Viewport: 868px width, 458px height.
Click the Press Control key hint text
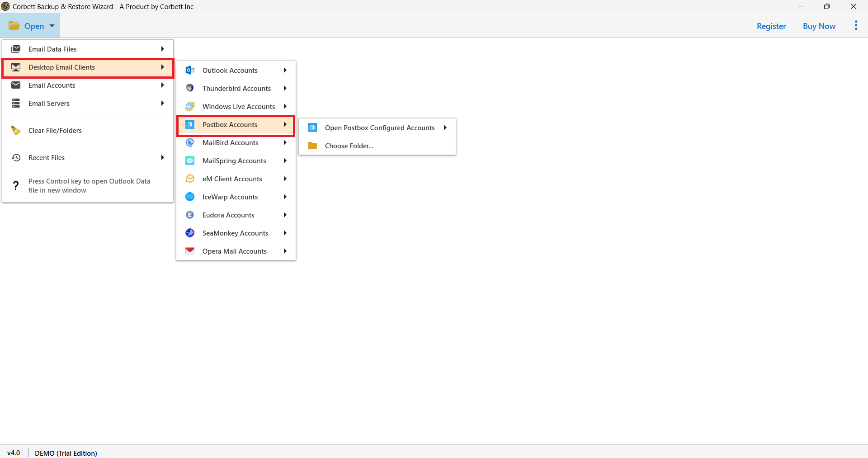click(89, 185)
